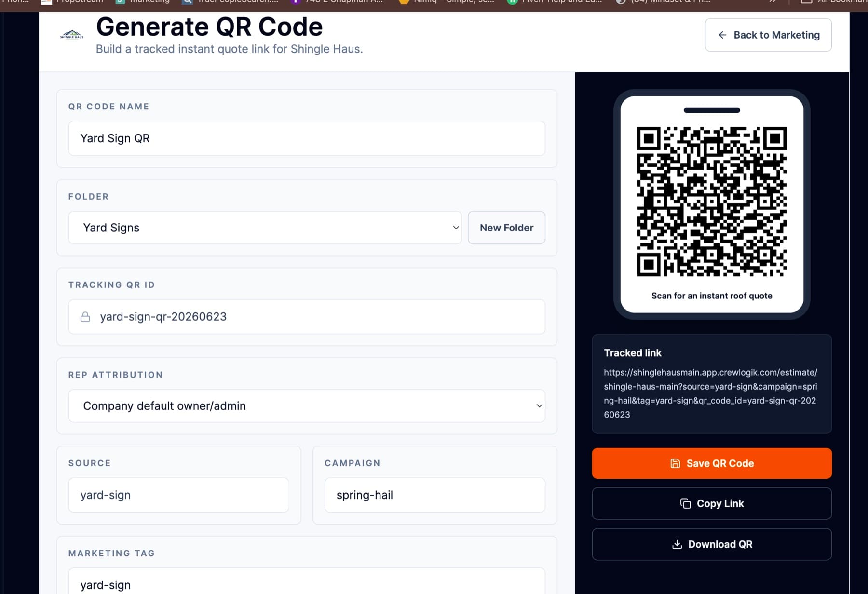868x594 pixels.
Task: Edit the QR Code Name field
Action: pos(307,138)
